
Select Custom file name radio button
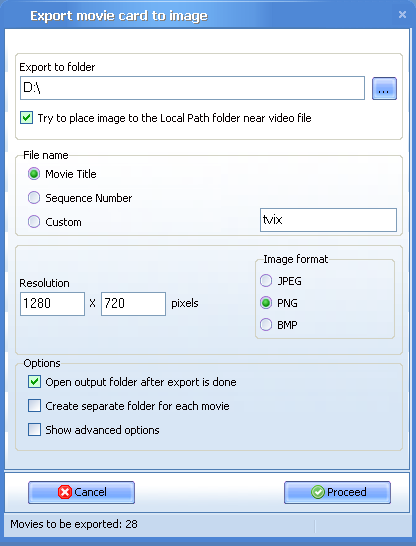click(34, 221)
